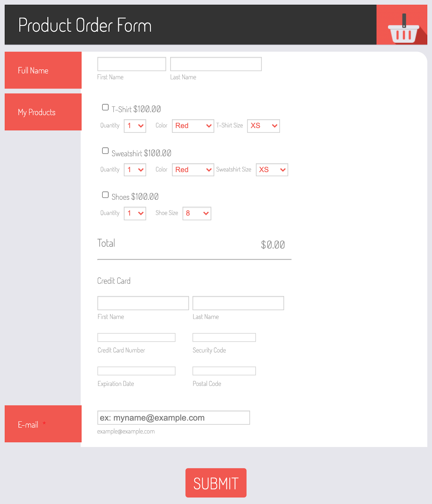Click the shopping basket icon in header
Viewport: 432px width, 504px height.
point(403,29)
